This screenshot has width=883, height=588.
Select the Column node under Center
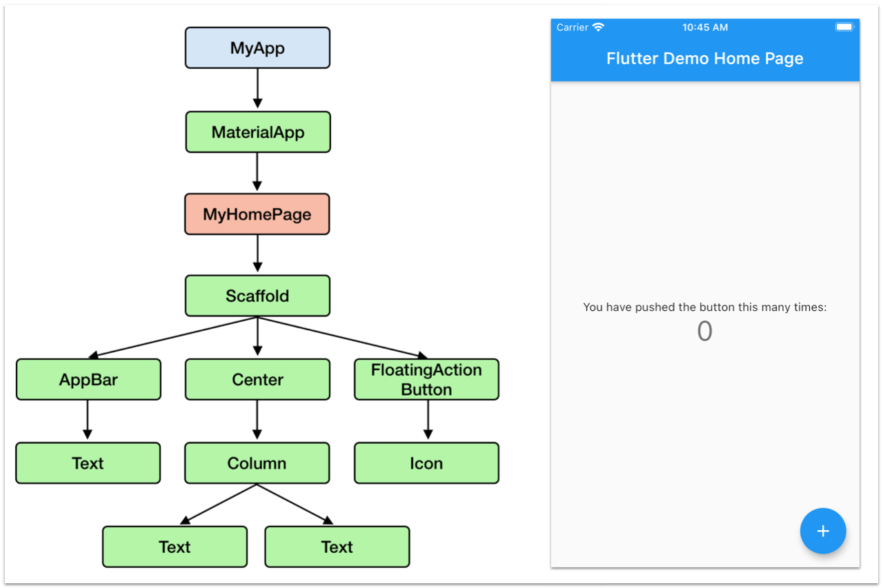pos(257,463)
